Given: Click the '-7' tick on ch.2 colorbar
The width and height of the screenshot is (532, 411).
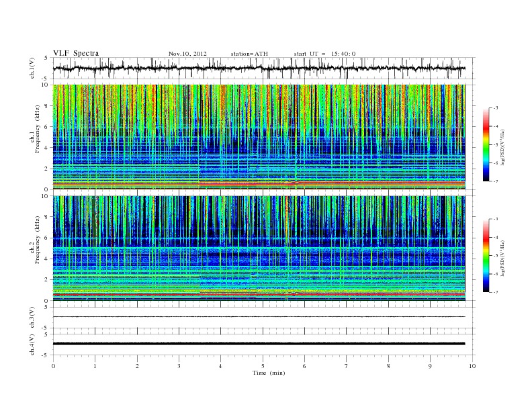Looking at the screenshot, I should coord(496,292).
